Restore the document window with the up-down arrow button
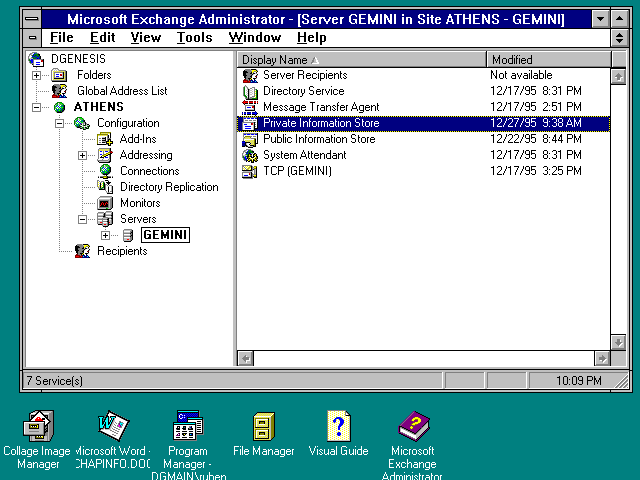Screen dimensions: 640x480 point(619,38)
